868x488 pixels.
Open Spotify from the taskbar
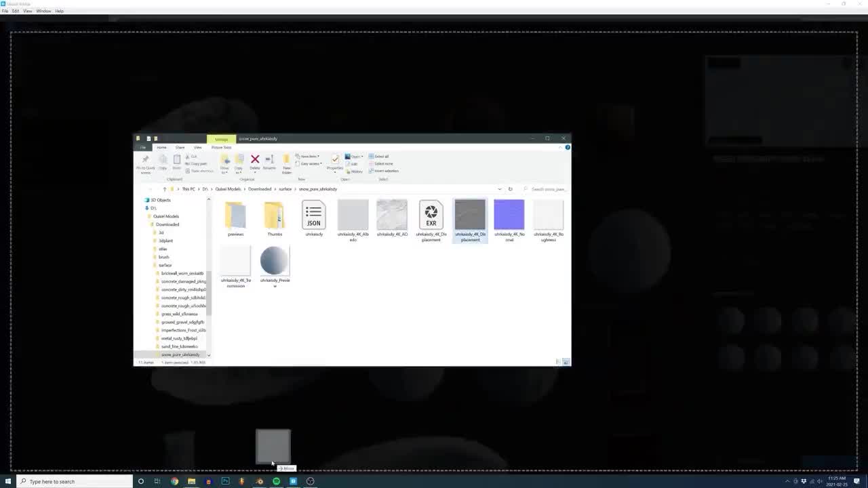click(276, 481)
